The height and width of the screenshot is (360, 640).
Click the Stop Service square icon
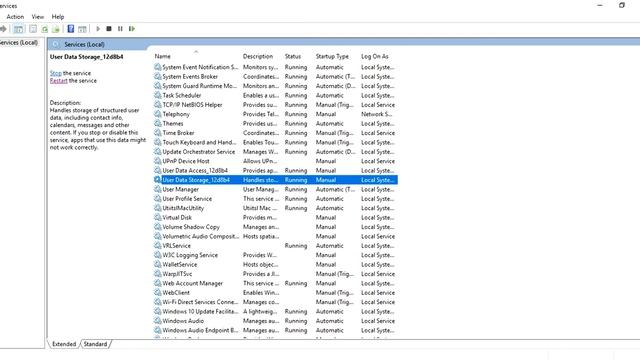click(x=109, y=29)
